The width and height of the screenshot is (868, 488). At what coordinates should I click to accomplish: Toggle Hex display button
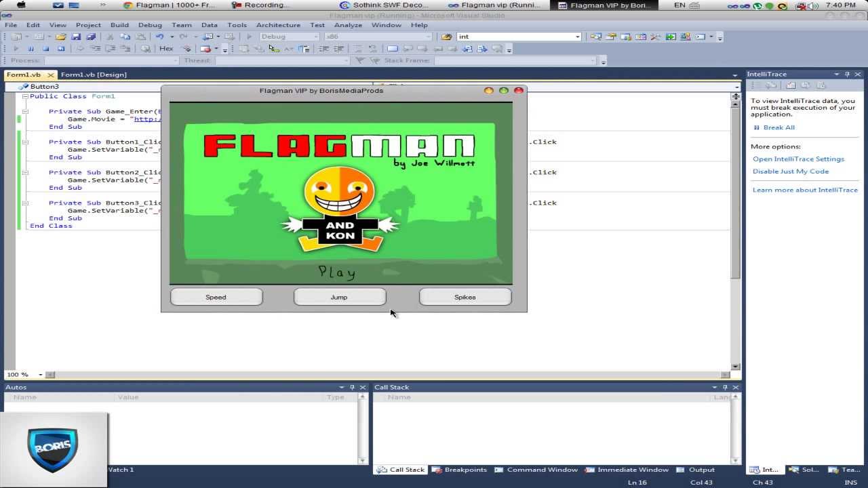click(x=166, y=49)
